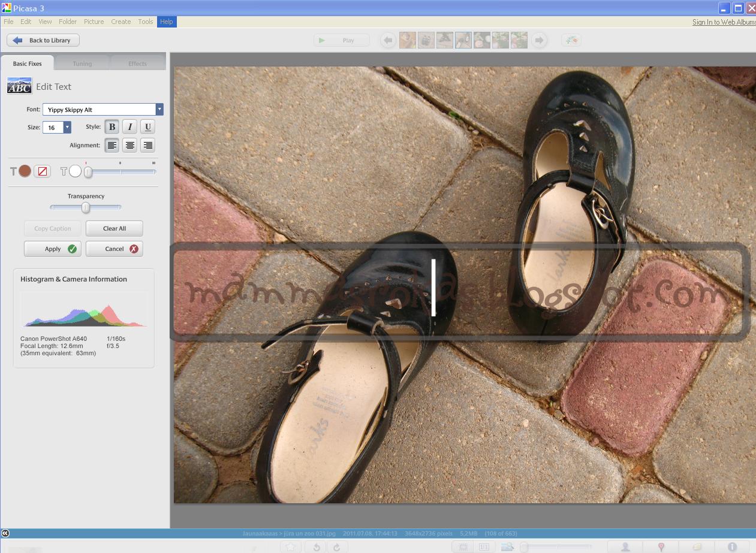
Task: Click the icon right of filmstrip arrows
Action: pos(571,40)
